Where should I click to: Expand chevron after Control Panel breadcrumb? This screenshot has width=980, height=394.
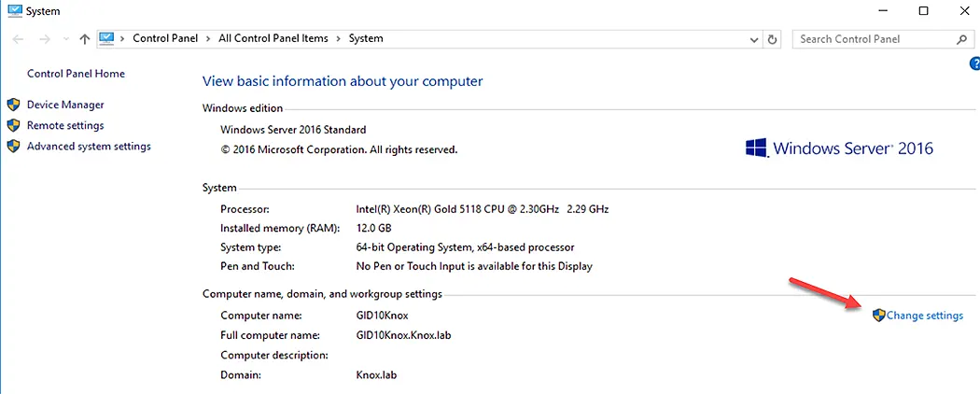coord(208,38)
